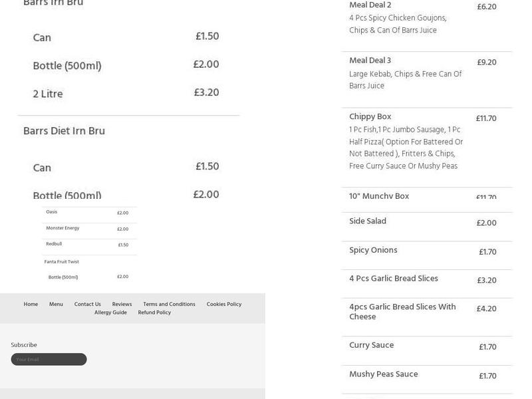Open the Home link in the footer

pos(31,304)
